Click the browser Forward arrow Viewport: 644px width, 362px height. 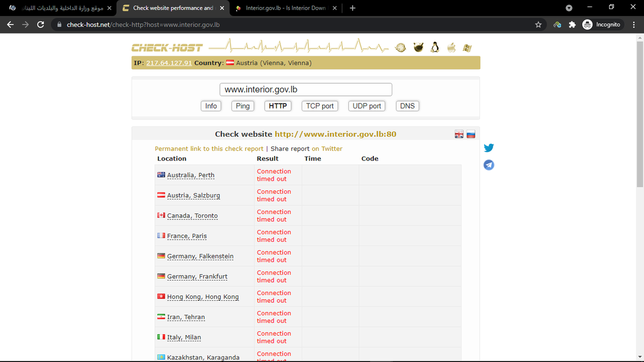(26, 25)
